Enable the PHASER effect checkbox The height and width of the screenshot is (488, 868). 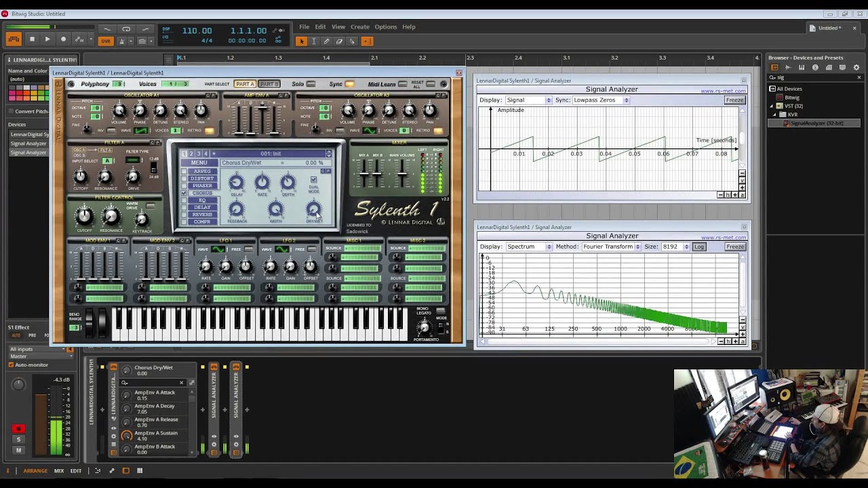(x=184, y=186)
